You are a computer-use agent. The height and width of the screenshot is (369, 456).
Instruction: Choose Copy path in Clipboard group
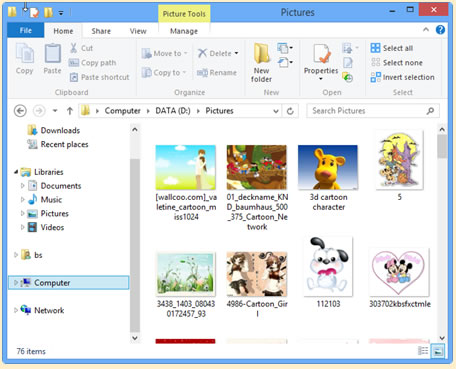[x=92, y=63]
